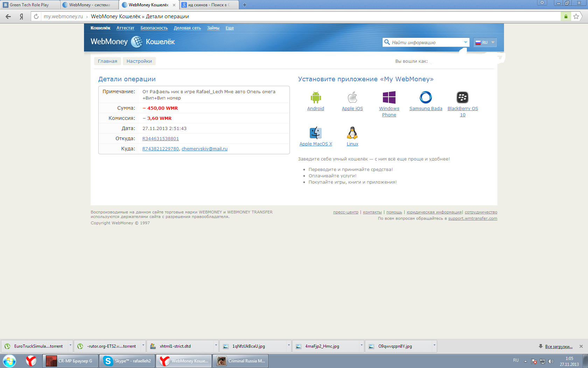
Task: Click Все загрузки downloads link
Action: [559, 347]
